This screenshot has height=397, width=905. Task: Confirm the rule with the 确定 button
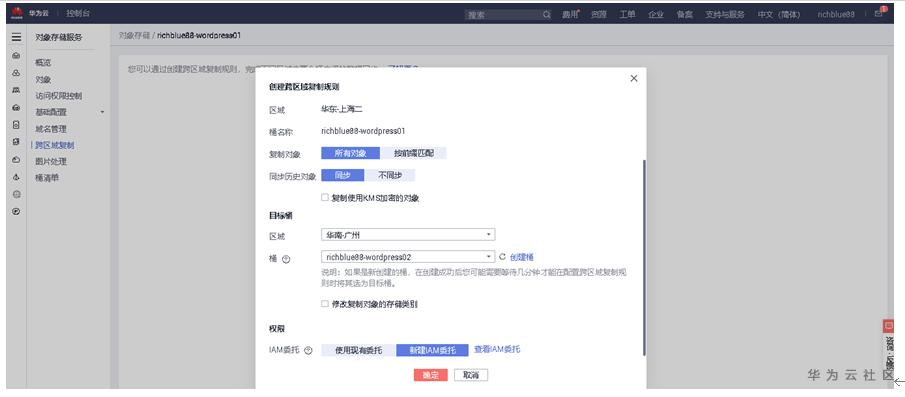(x=431, y=376)
